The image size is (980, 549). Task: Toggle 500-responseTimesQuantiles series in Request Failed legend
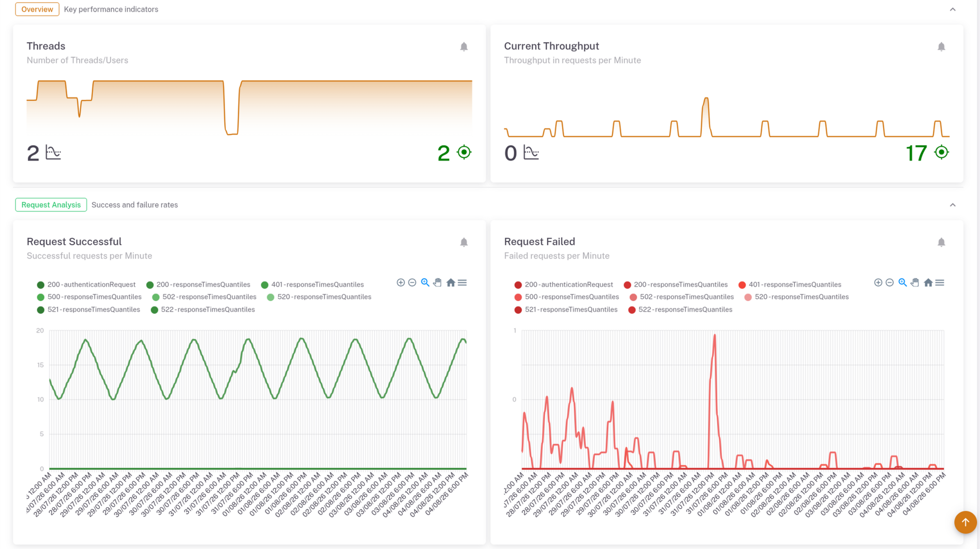(x=567, y=297)
